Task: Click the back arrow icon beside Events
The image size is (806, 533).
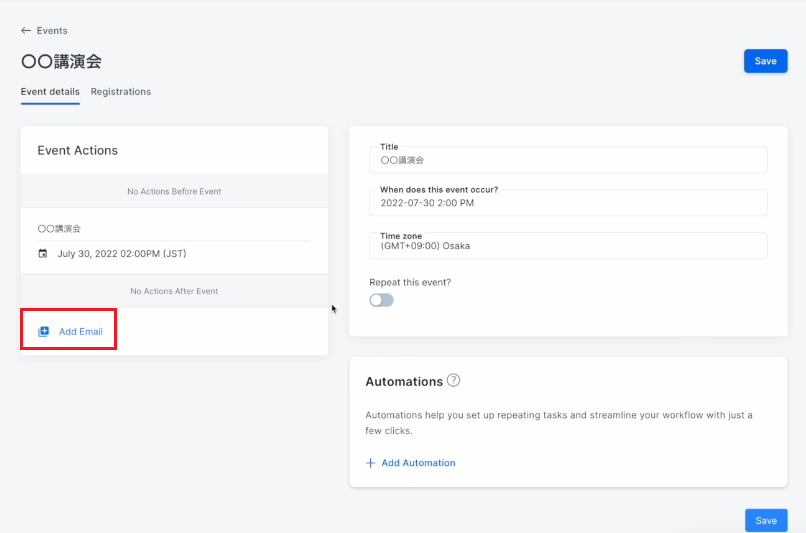Action: point(26,31)
